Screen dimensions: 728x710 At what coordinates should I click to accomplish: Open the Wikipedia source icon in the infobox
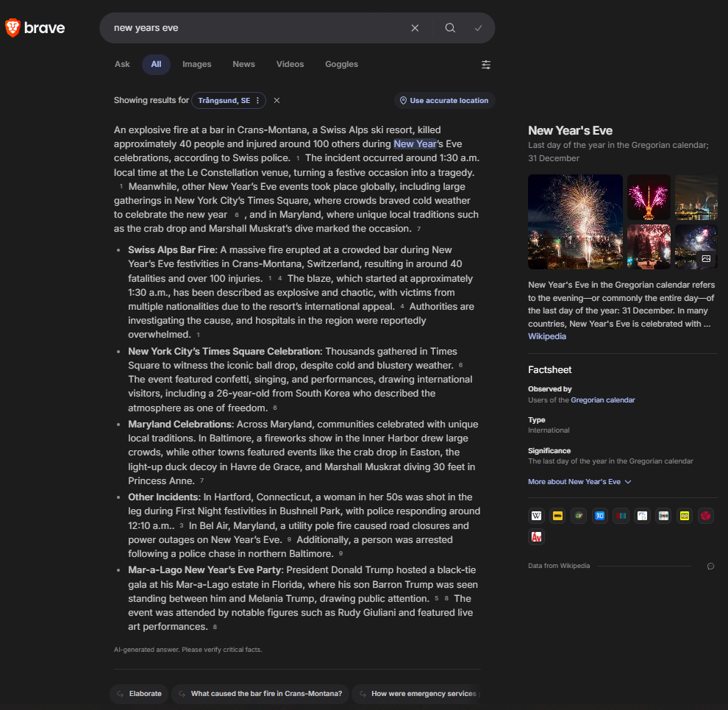tap(536, 516)
